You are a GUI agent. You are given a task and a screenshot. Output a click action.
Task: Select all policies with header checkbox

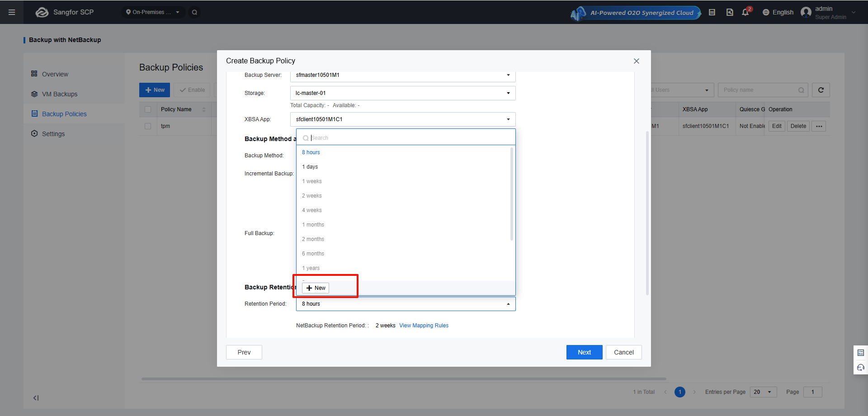pos(148,109)
